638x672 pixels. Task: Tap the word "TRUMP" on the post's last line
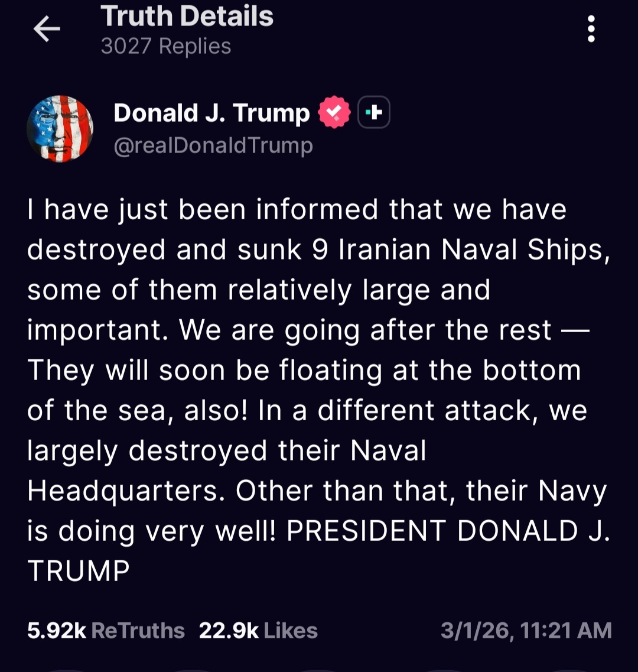[79, 571]
